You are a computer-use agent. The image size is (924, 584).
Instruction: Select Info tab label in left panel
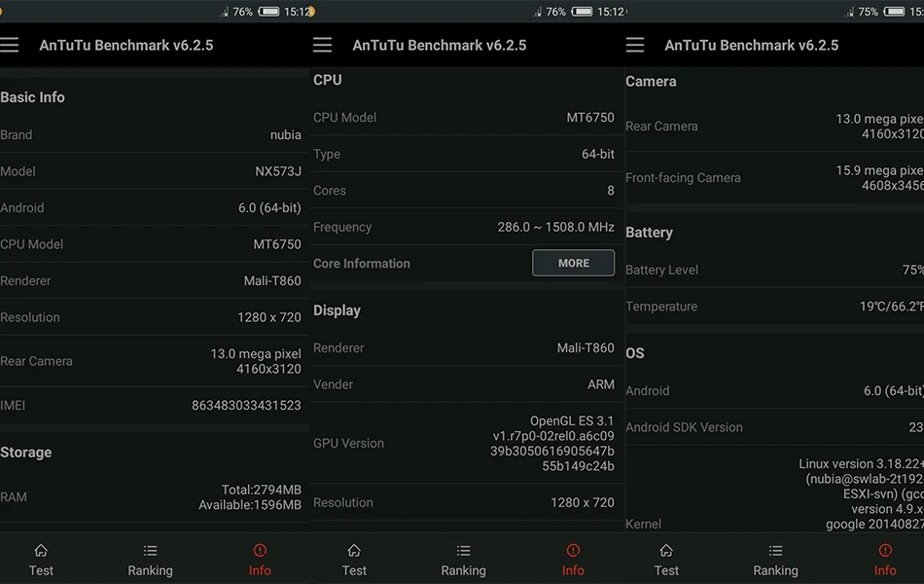260,570
